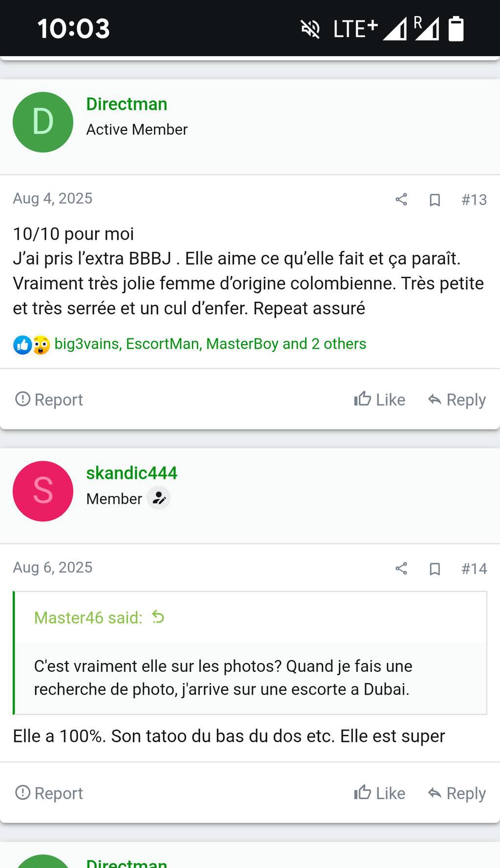Open skandic444's pink avatar
Screen dimensions: 500x868
(43, 491)
